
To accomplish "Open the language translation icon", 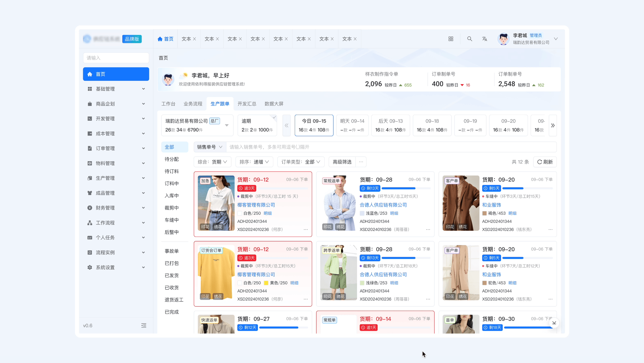I will click(x=485, y=39).
